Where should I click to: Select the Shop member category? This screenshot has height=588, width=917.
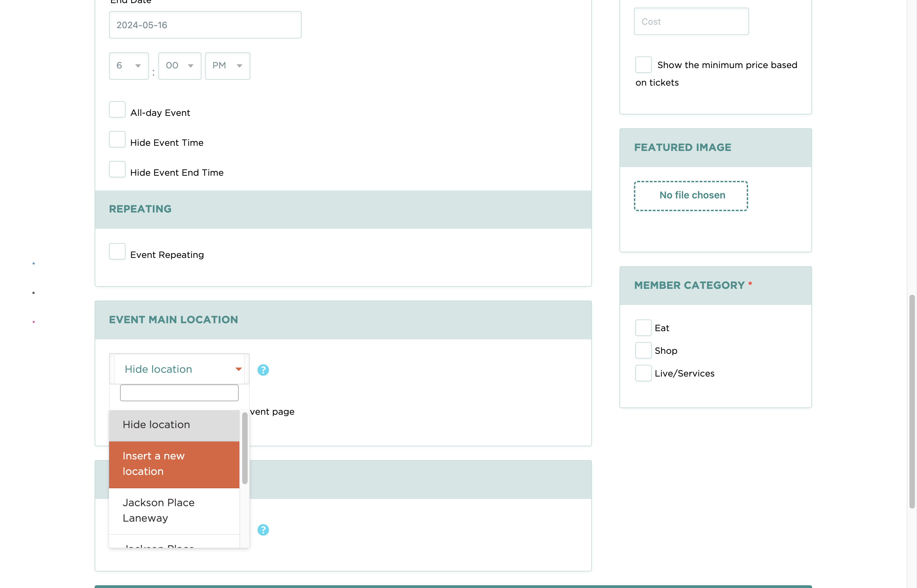click(x=643, y=350)
